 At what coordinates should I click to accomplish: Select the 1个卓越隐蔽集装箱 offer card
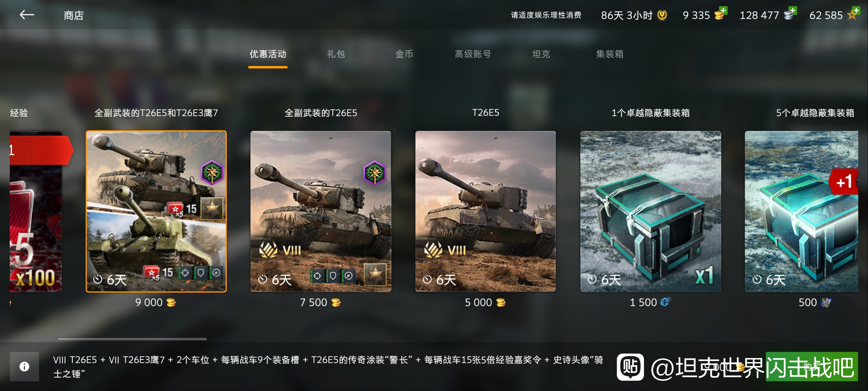[651, 211]
